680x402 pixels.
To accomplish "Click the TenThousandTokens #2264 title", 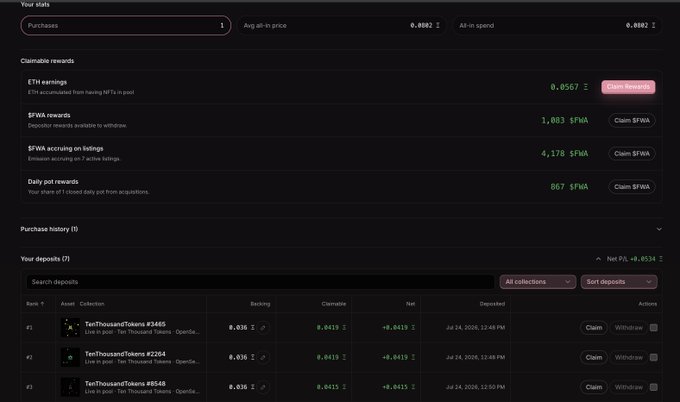I will (125, 354).
